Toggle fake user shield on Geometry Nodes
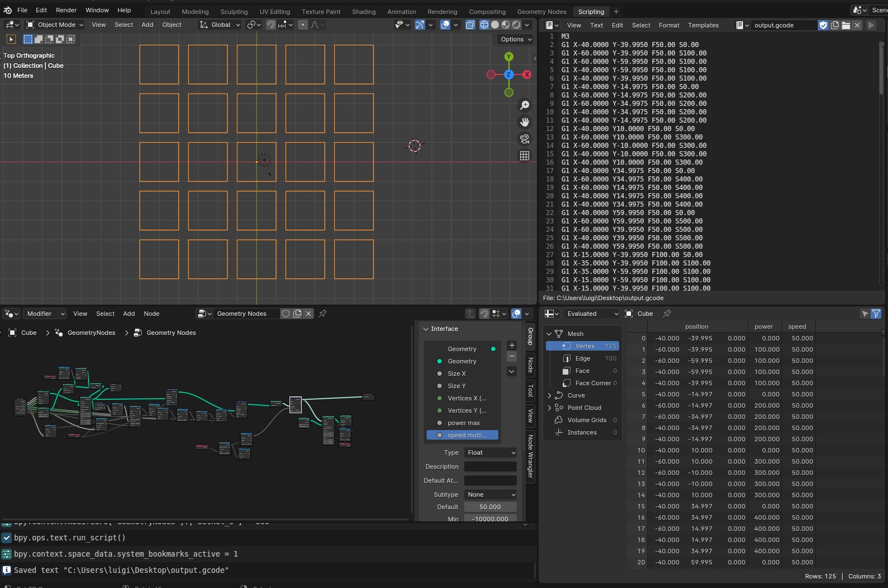 click(x=286, y=314)
